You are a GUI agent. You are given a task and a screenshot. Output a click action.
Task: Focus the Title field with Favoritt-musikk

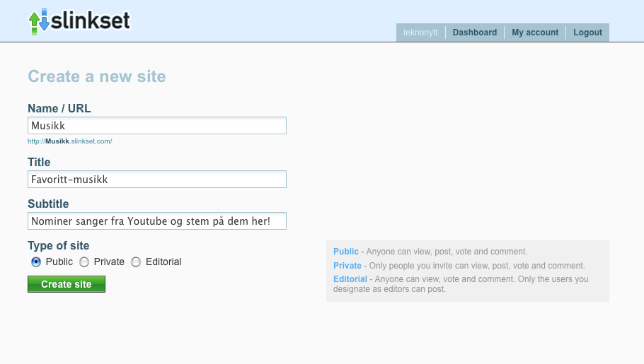coord(157,180)
